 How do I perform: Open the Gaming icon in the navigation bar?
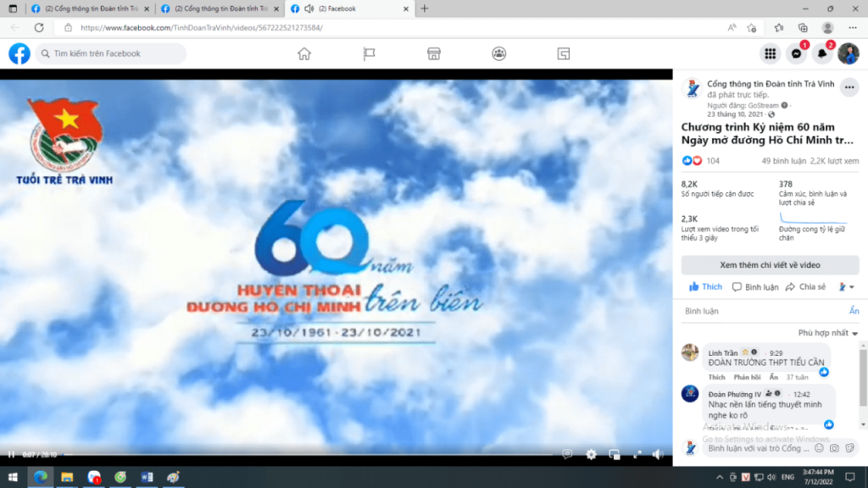click(x=564, y=53)
